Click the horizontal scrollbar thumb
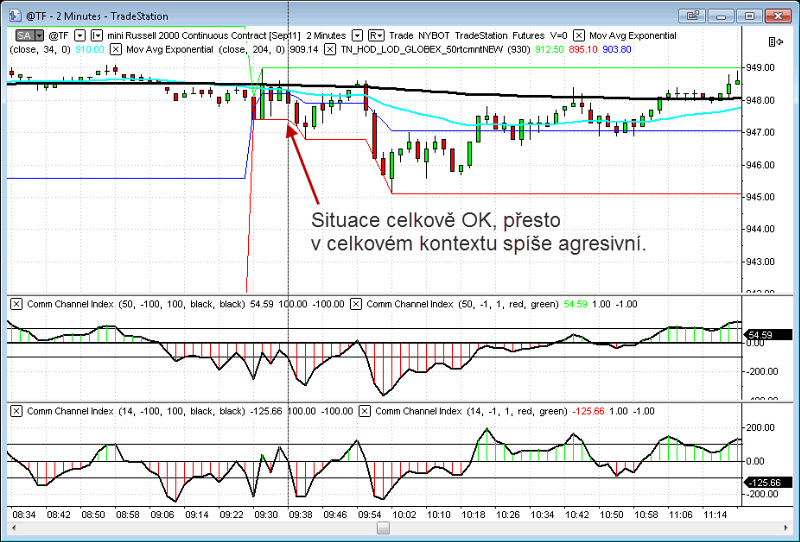The width and height of the screenshot is (800, 542). click(383, 528)
